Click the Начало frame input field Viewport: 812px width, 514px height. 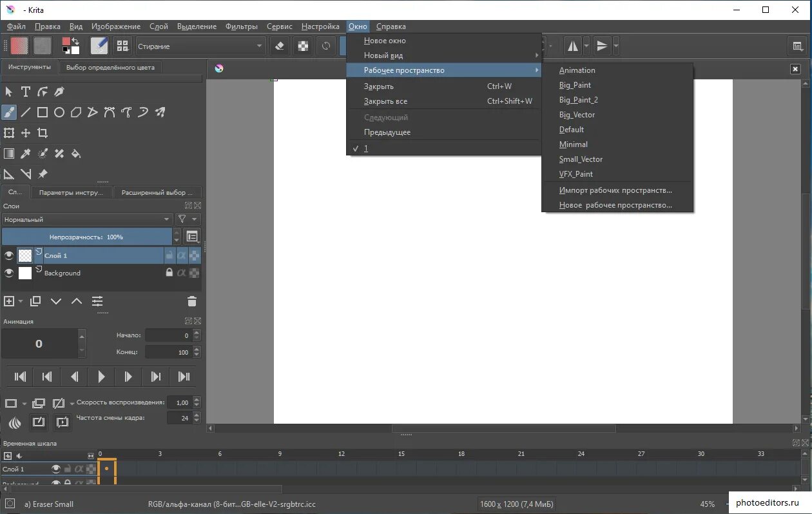169,335
